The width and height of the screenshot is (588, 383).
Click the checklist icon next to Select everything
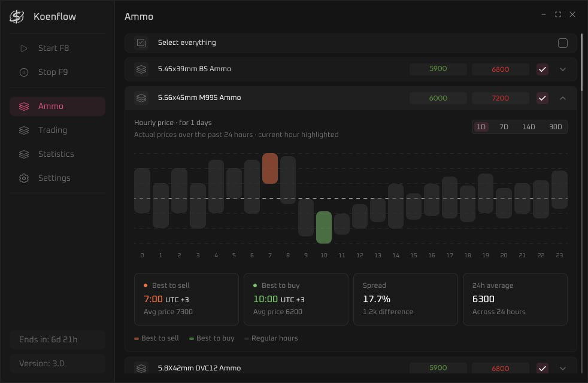click(141, 43)
